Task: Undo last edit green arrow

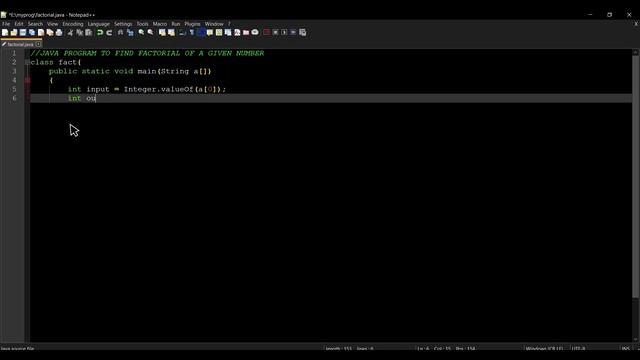Action: pyautogui.click(x=100, y=32)
